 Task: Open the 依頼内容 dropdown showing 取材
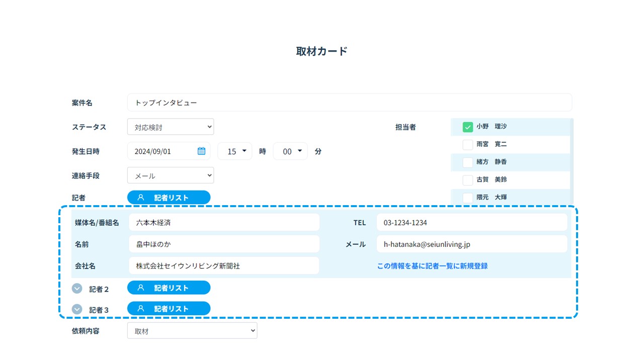192,331
